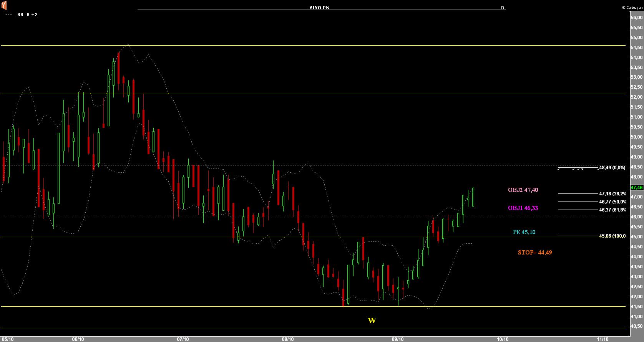644x342 pixels.
Task: Click the 09/10 date on time axis
Action: 398,339
